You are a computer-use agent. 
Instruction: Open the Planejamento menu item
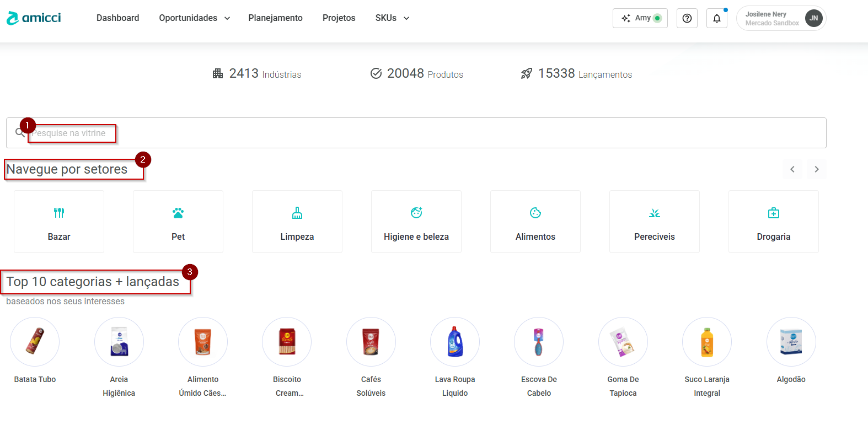(x=275, y=18)
